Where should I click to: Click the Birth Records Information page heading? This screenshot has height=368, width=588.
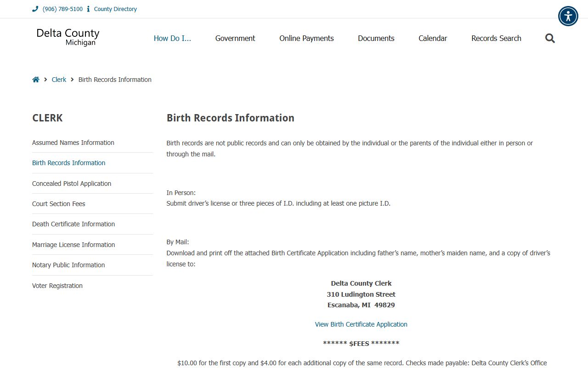(230, 118)
